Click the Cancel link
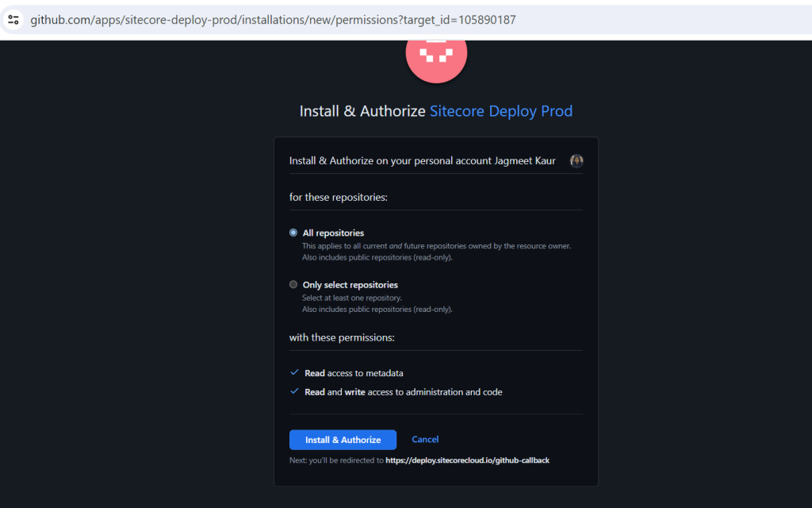This screenshot has height=508, width=812. point(425,439)
